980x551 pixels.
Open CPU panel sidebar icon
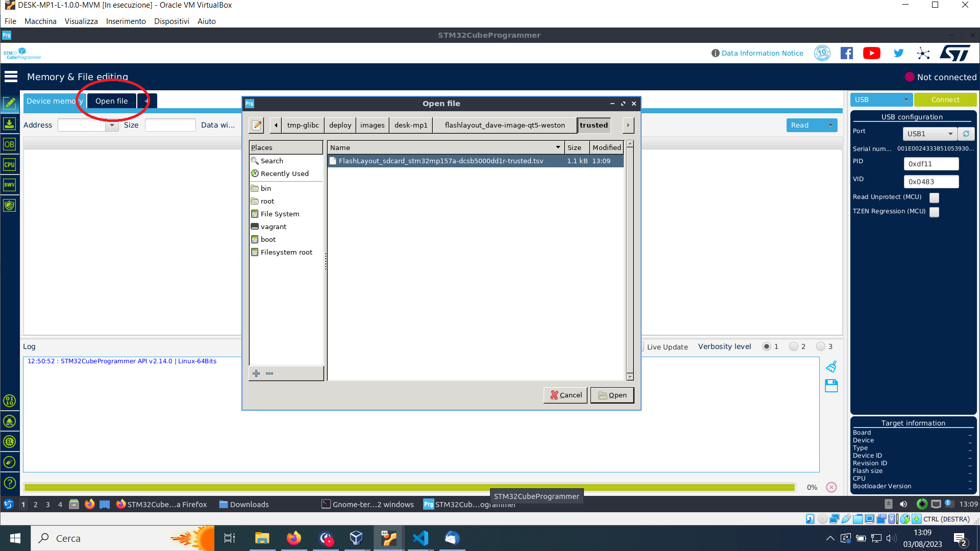point(9,165)
